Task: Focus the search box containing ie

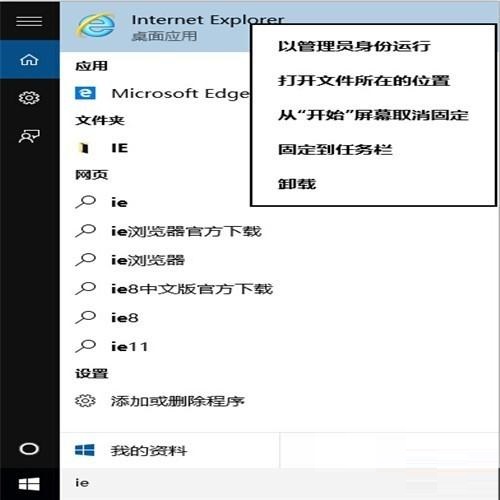Action: (x=279, y=483)
